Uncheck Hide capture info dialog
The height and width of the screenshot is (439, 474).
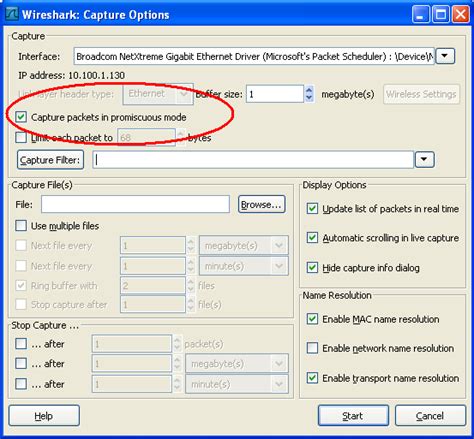(x=312, y=267)
